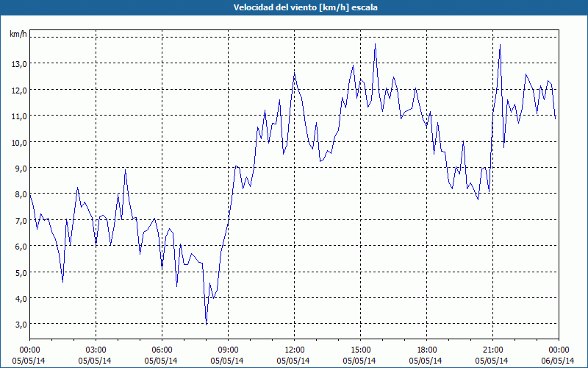Select the 00:00 label above first 05/05/14

point(29,350)
